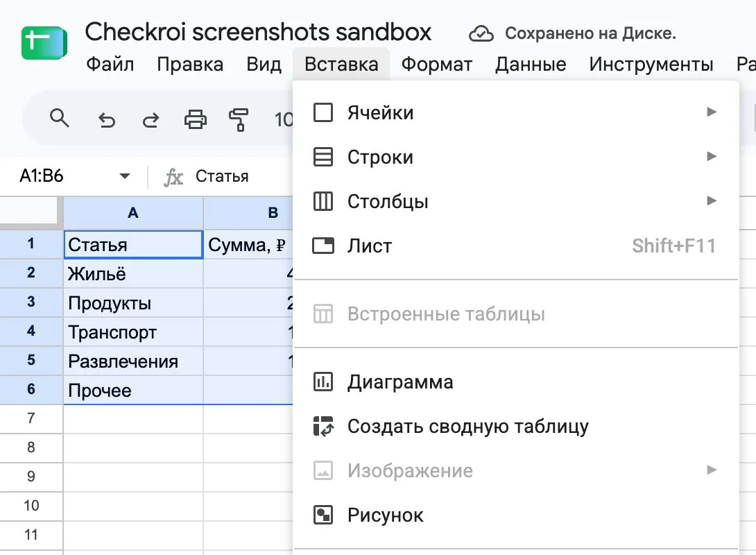Expand the Строки submenu arrow
This screenshot has width=756, height=555.
tap(711, 156)
